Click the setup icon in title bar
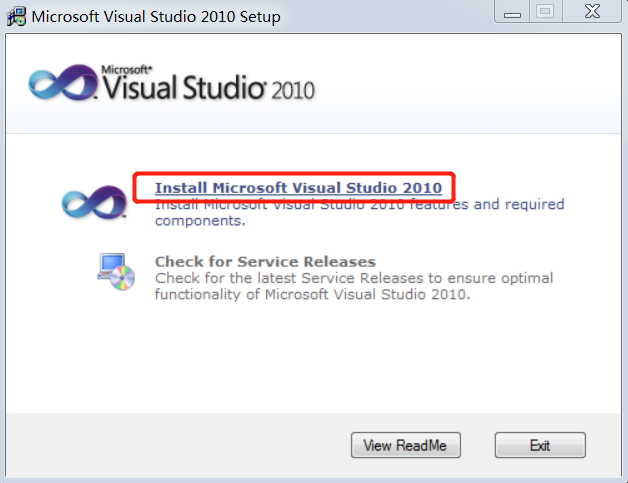Image resolution: width=628 pixels, height=483 pixels. click(x=17, y=17)
